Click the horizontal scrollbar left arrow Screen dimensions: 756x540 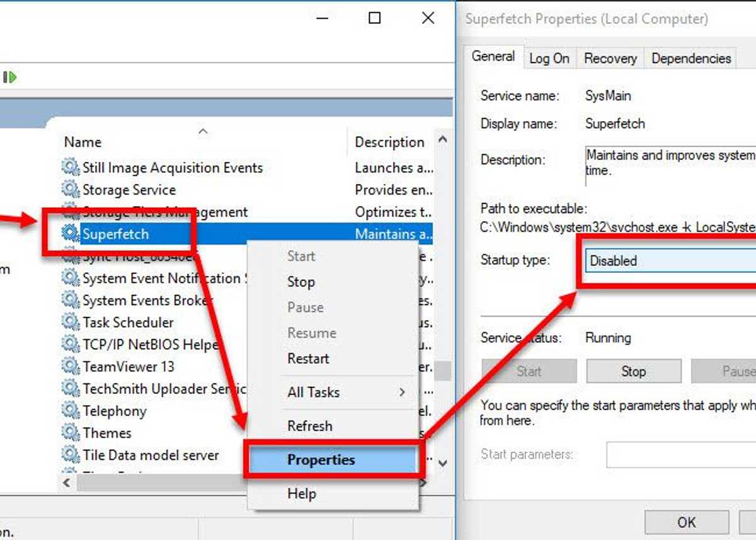(x=67, y=482)
